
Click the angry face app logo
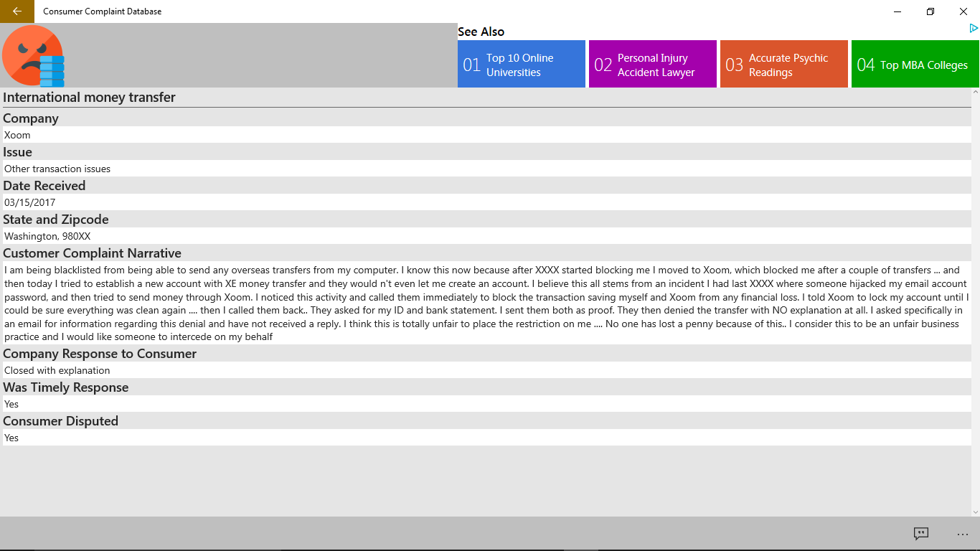tap(33, 55)
